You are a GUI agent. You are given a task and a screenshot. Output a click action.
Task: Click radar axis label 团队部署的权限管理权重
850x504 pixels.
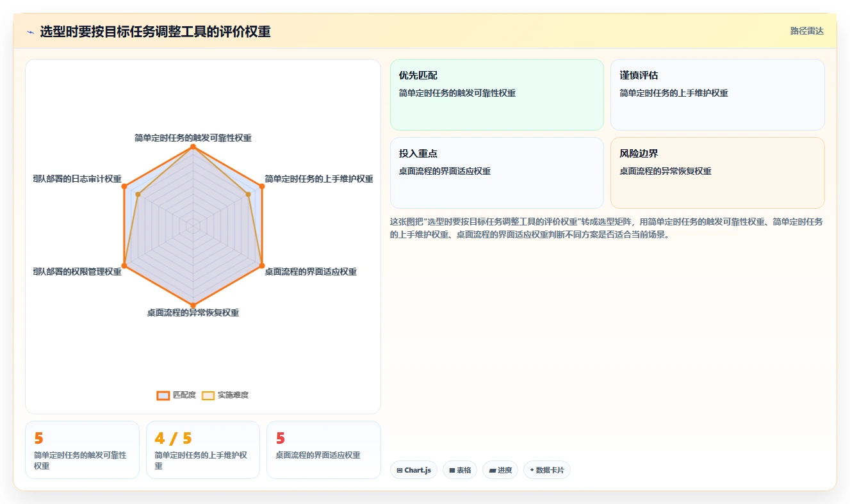78,272
